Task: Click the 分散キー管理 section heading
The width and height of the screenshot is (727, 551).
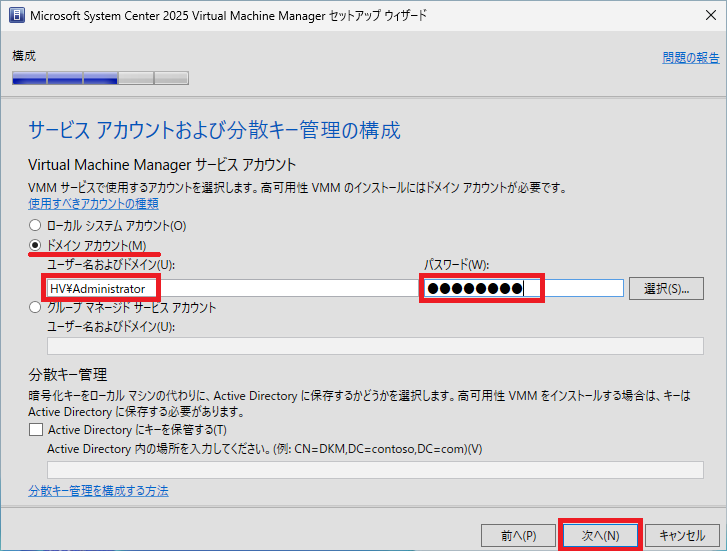Action: pyautogui.click(x=68, y=374)
